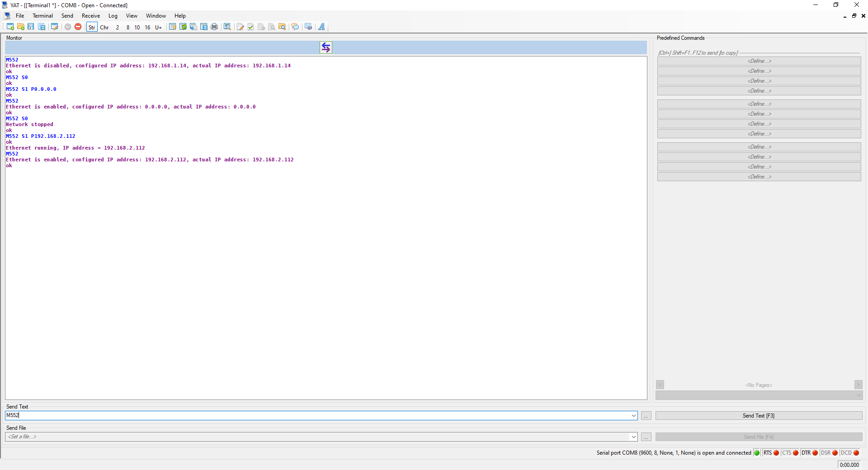
Task: Open the File menu
Action: click(x=20, y=16)
